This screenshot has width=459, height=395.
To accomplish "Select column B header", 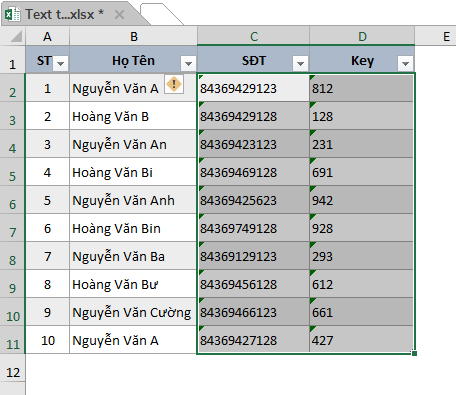I will (133, 36).
